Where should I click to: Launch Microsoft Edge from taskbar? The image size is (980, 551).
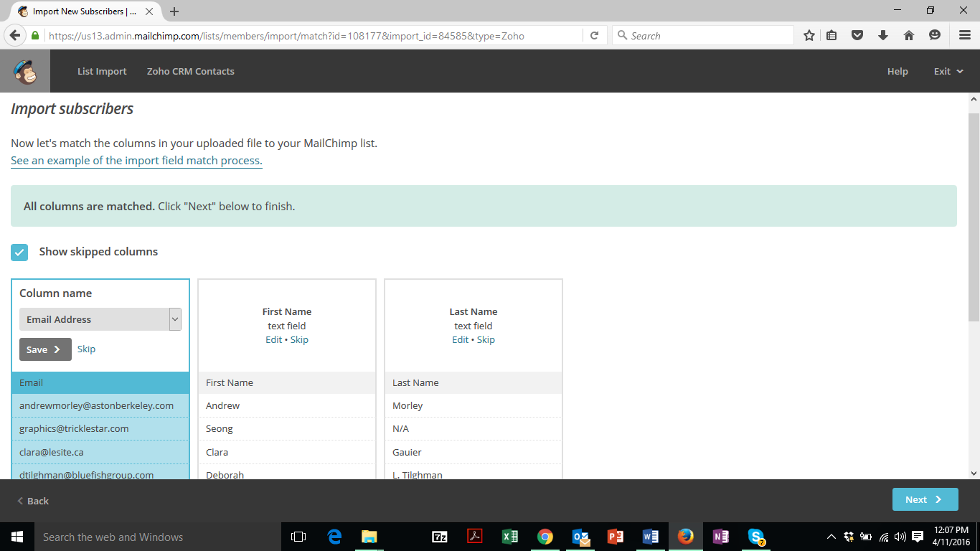[334, 537]
